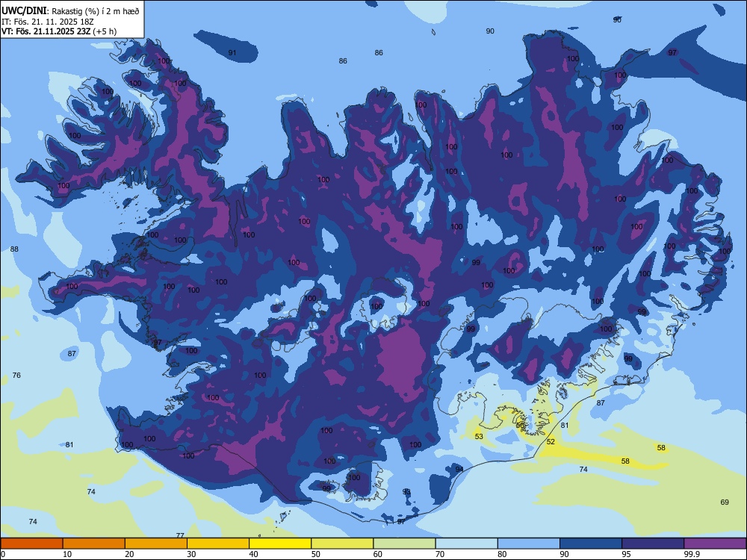Viewport: 747px width, 560px height.
Task: Click the '91' humidity value on the map
Action: 232,53
